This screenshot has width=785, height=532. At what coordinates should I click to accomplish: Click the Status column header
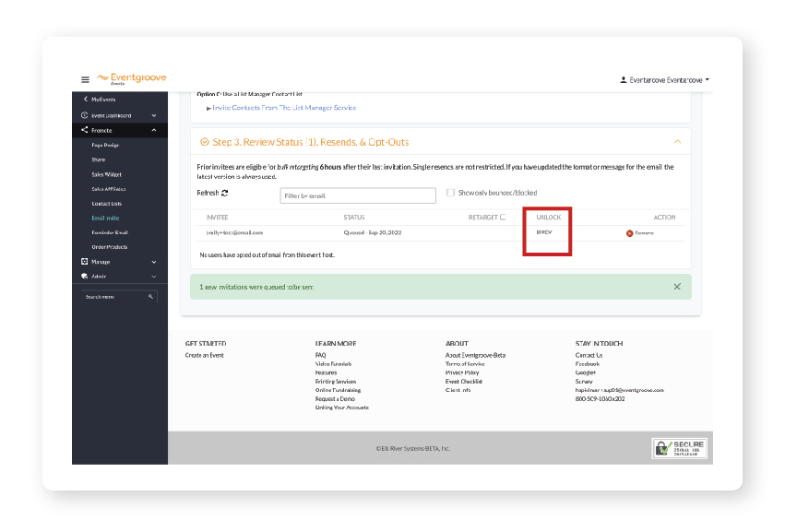353,218
